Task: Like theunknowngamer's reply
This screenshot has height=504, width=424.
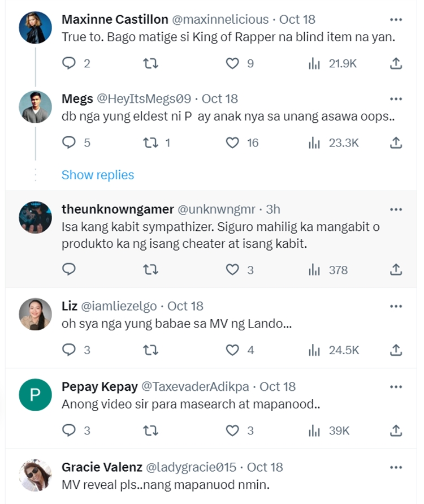Action: [232, 270]
